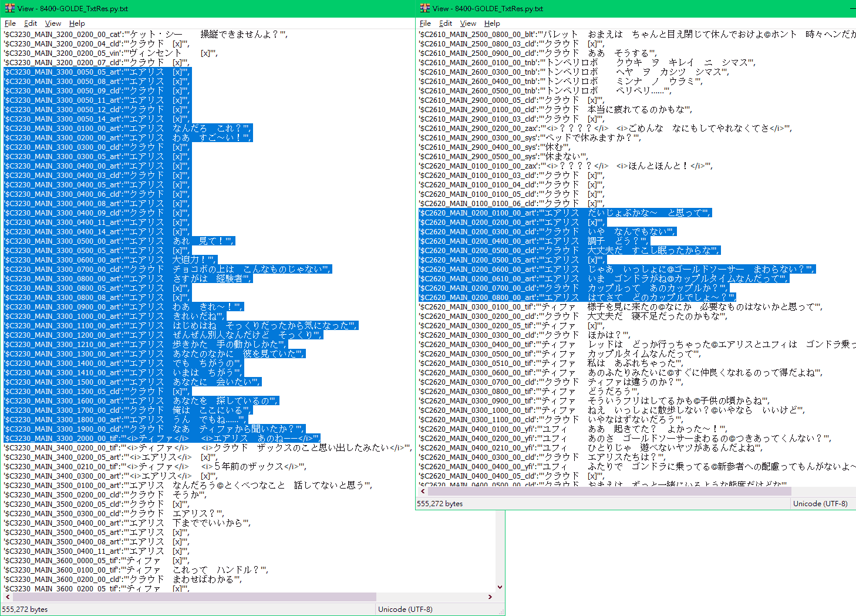Screen dimensions: 856x616
Task: Click '555,272 bytes' in the left window status bar
Action: tap(25, 610)
